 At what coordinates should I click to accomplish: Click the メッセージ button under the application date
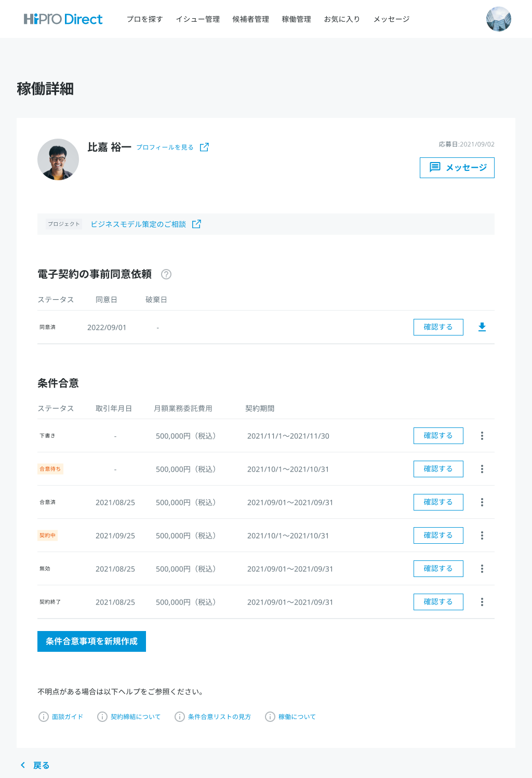pos(457,168)
